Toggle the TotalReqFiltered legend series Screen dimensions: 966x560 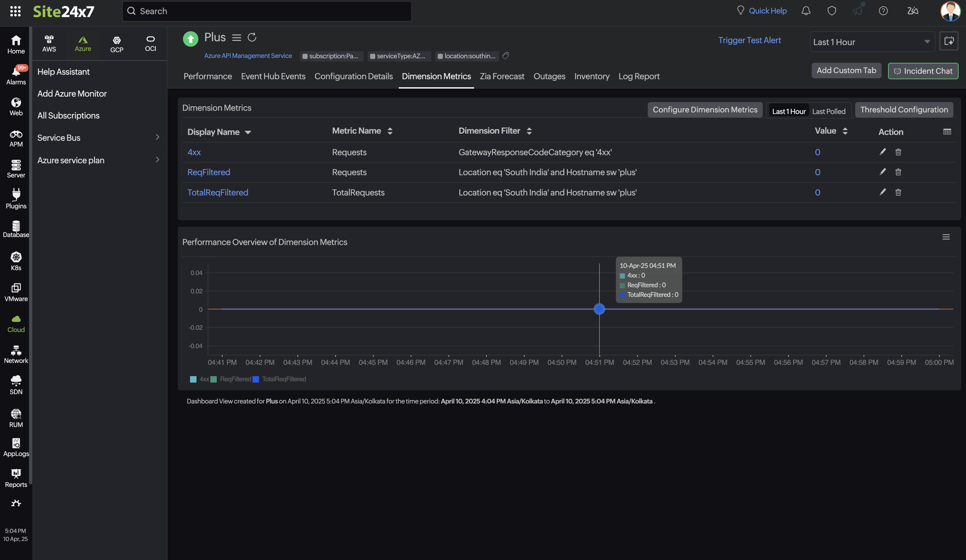click(284, 379)
